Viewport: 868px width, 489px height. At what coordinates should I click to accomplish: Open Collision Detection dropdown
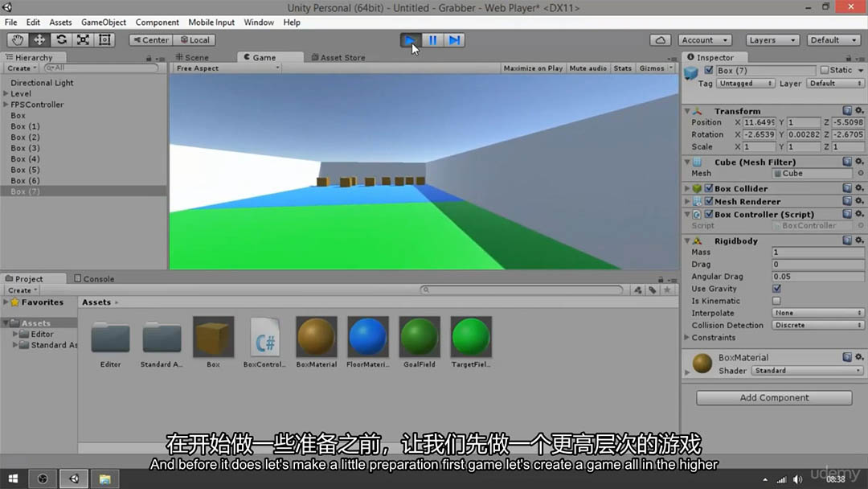pos(817,325)
